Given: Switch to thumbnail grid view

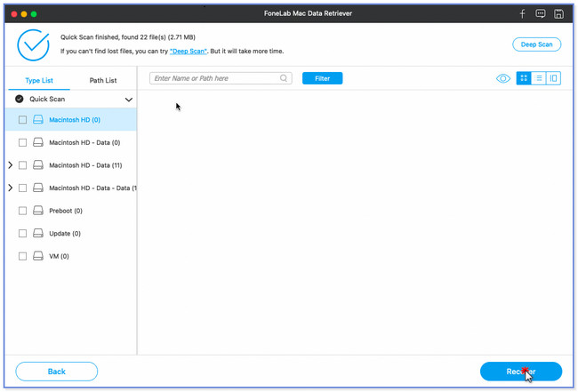Looking at the screenshot, I should (524, 78).
